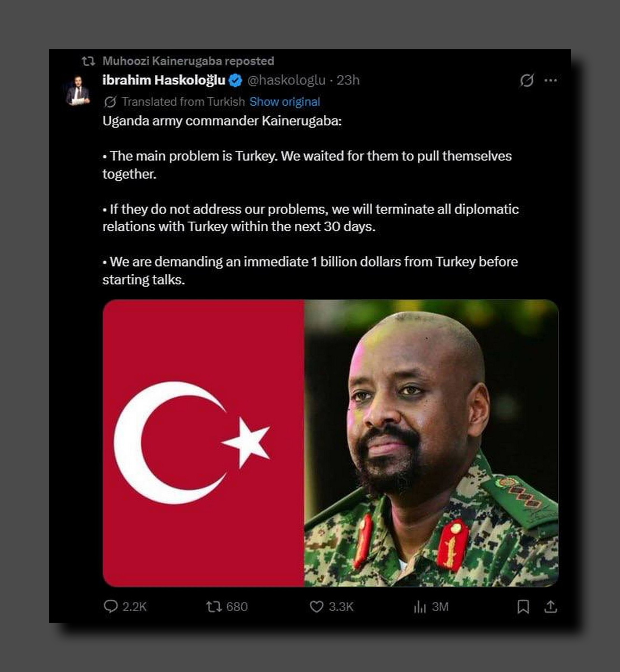Open the author's profile avatar
This screenshot has width=620, height=672.
click(78, 90)
